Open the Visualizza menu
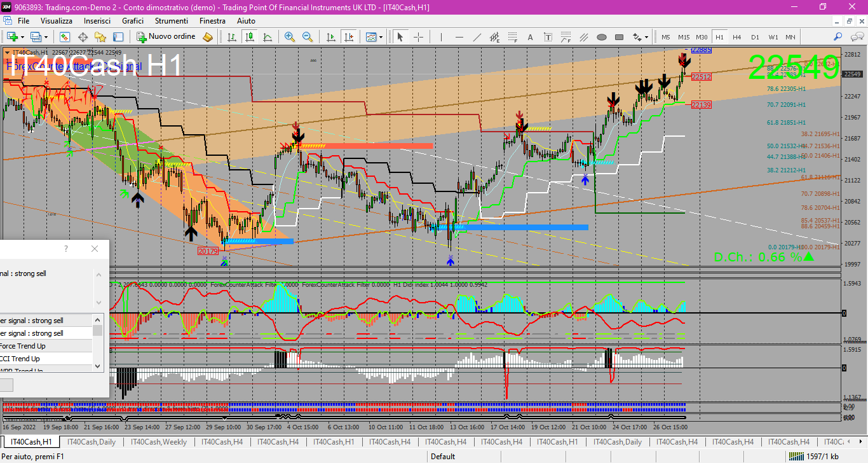This screenshot has height=463, width=868. (x=57, y=21)
